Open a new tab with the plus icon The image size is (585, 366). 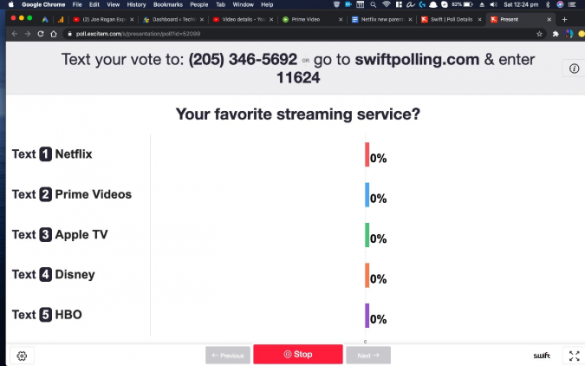coord(564,19)
